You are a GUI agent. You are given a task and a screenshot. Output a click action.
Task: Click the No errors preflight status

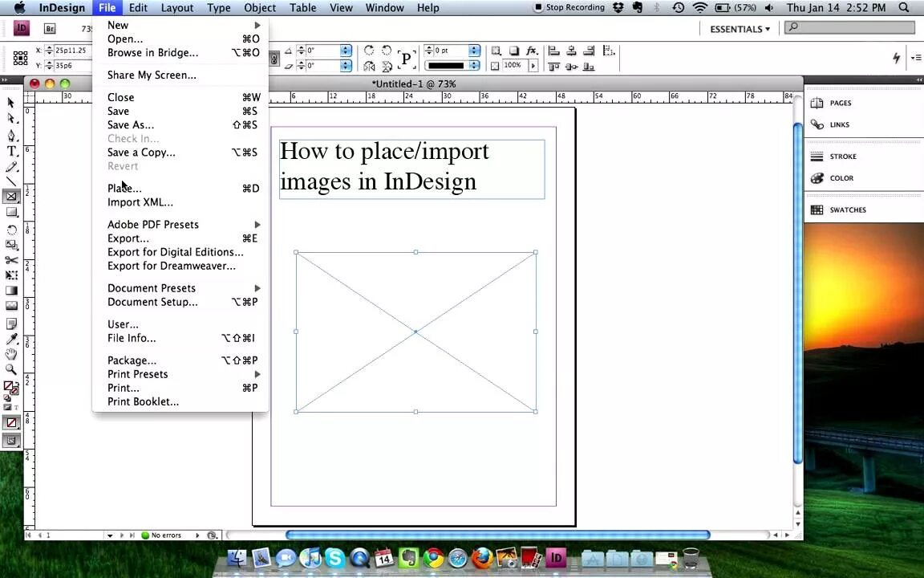click(161, 535)
